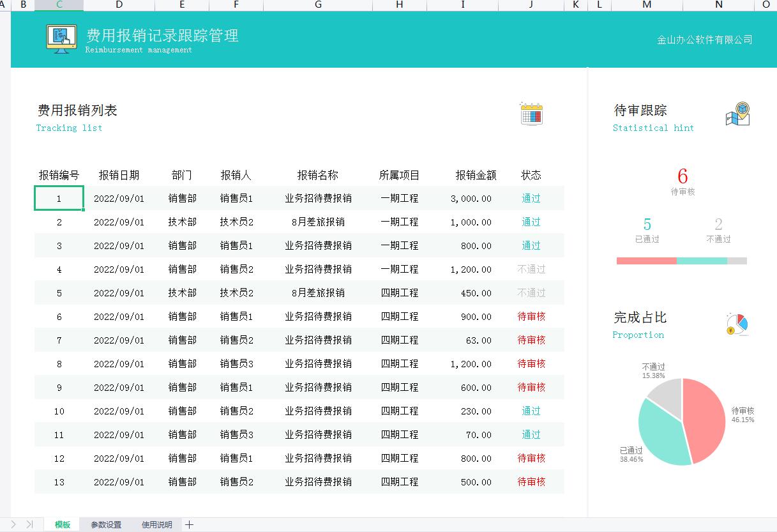Add a new worksheet with the plus icon
777x532 pixels.
[189, 524]
